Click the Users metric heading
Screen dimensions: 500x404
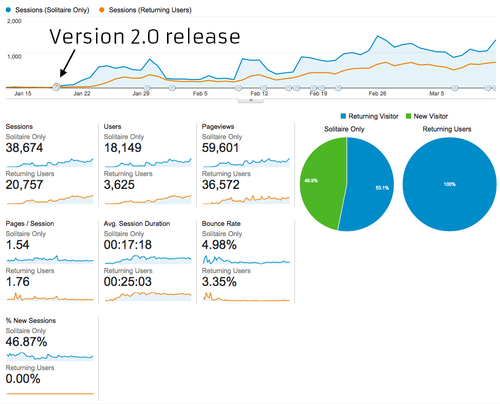point(113,126)
